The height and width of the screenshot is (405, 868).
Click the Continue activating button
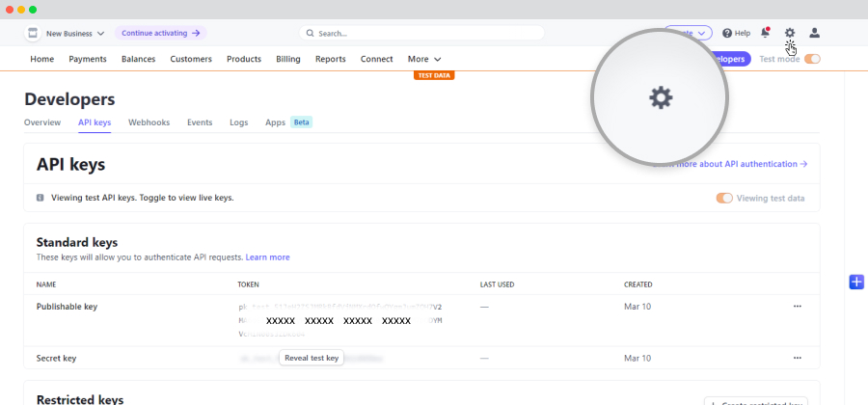point(160,33)
